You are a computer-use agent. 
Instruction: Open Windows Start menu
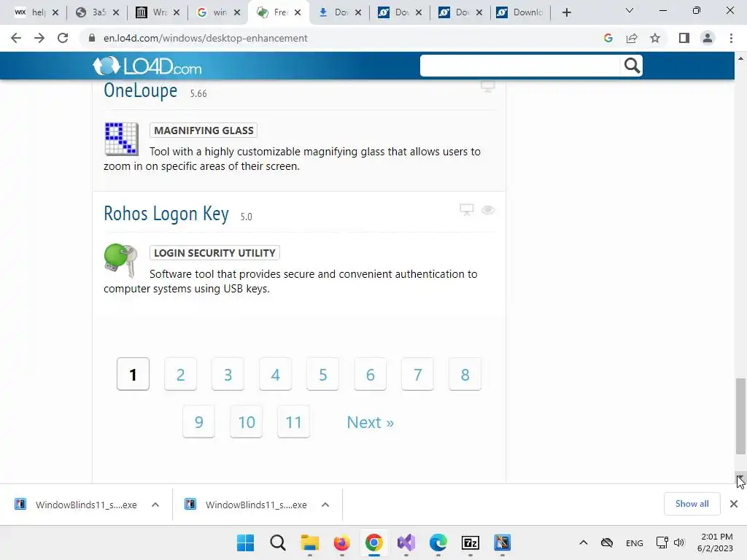[x=246, y=542]
